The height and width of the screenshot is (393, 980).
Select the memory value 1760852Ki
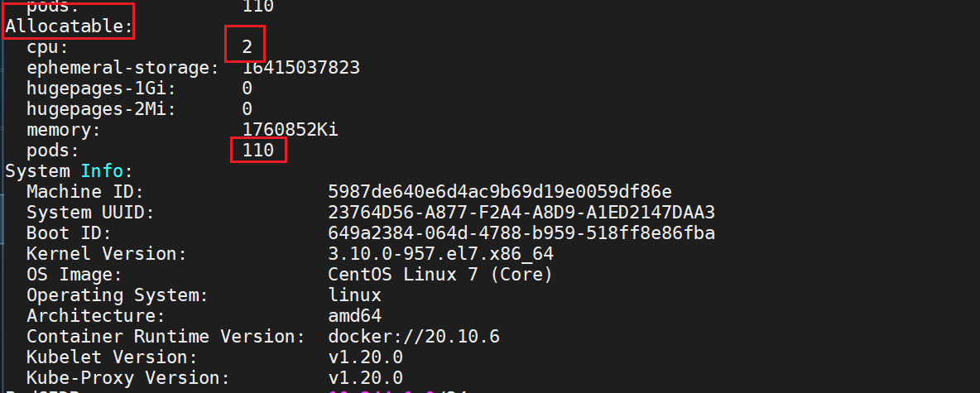(290, 130)
